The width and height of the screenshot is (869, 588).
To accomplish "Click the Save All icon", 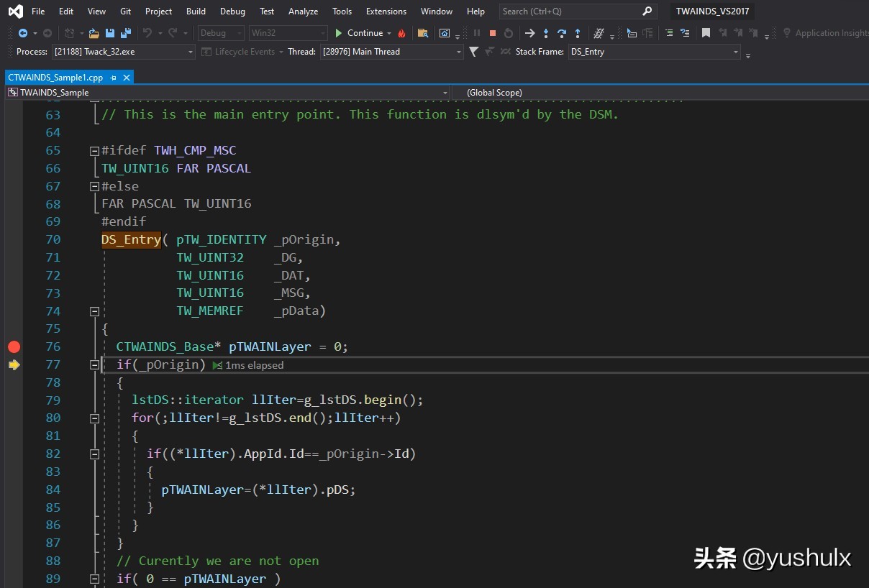I will 125,33.
